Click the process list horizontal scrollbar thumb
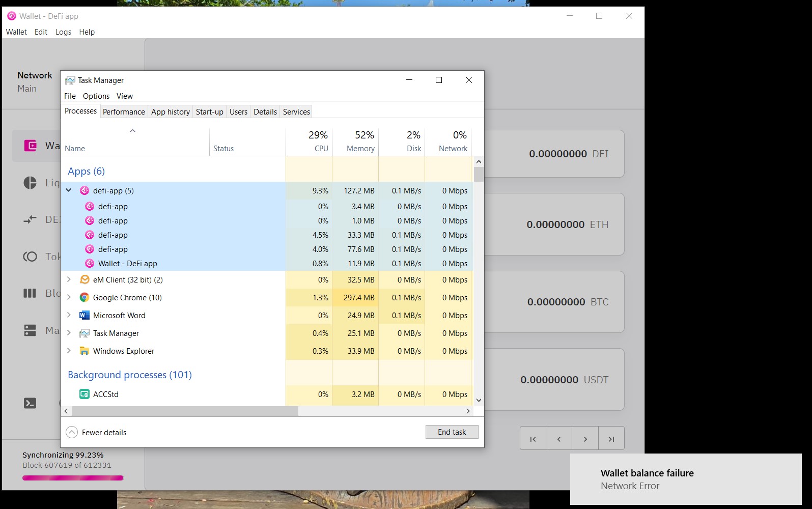The image size is (812, 509). coord(185,411)
